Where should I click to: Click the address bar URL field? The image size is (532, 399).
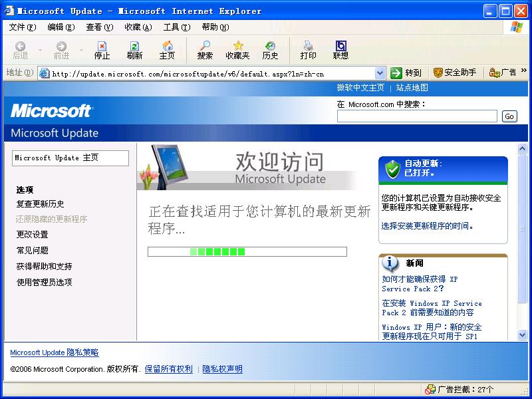[212, 74]
